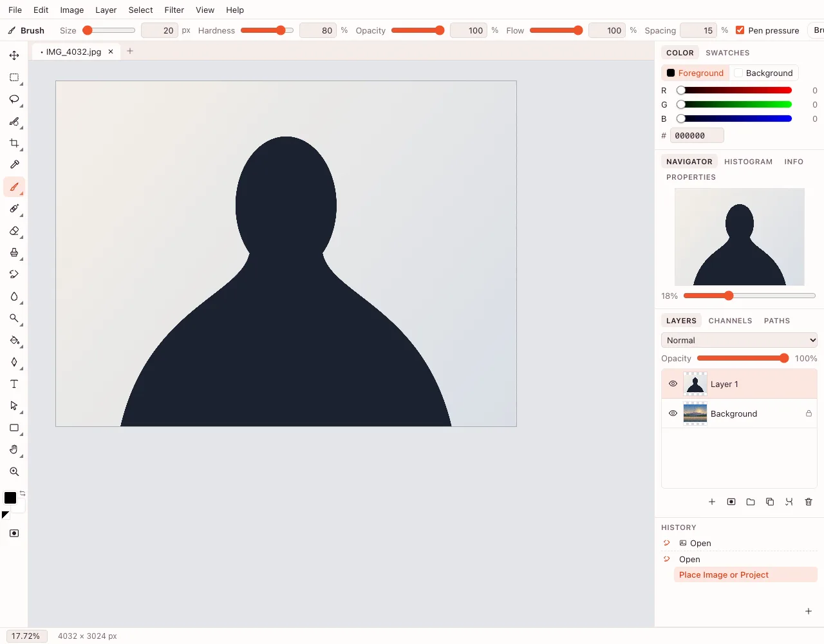Select the Pen tool
Image resolution: width=824 pixels, height=644 pixels.
click(x=14, y=362)
